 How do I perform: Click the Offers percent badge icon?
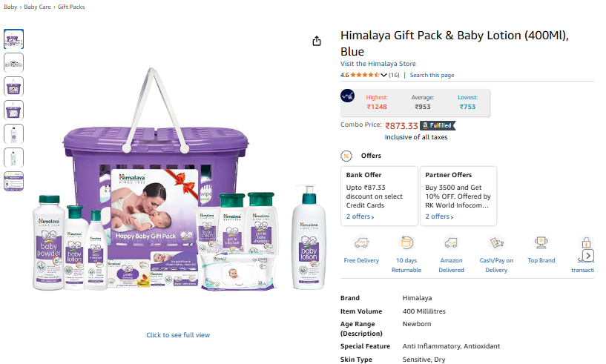[x=346, y=156]
